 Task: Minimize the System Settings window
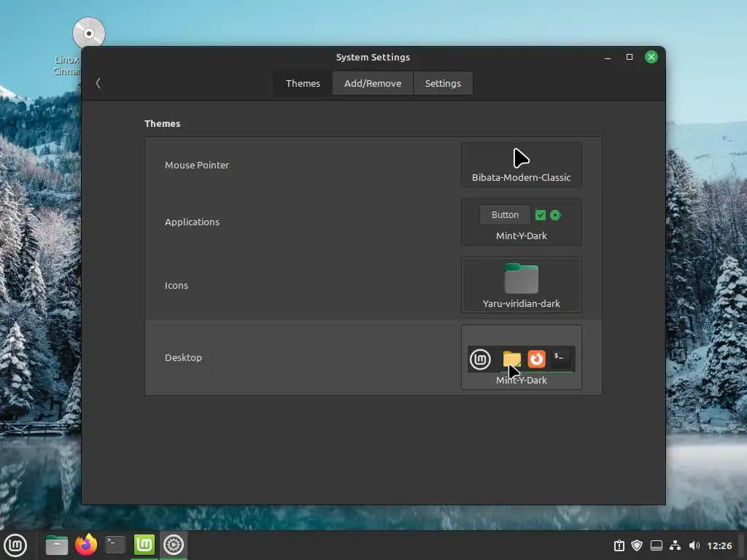coord(608,57)
